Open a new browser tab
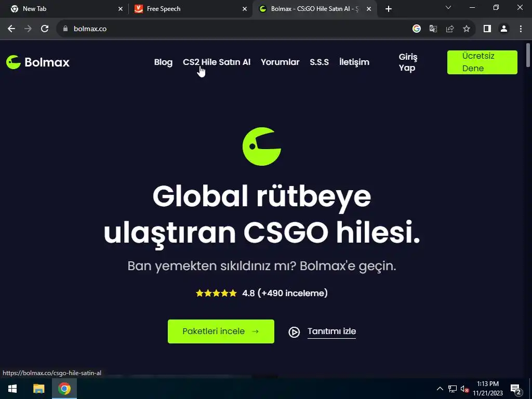 point(389,9)
